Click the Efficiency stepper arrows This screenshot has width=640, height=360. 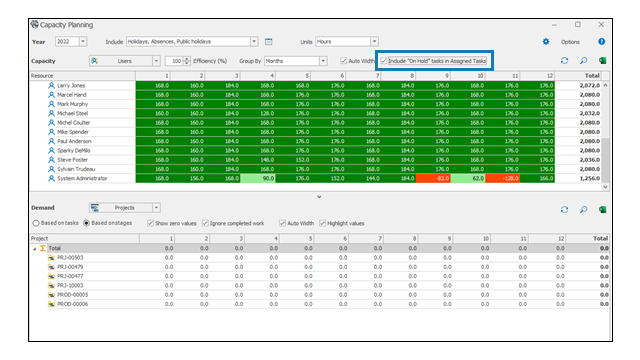(x=187, y=61)
